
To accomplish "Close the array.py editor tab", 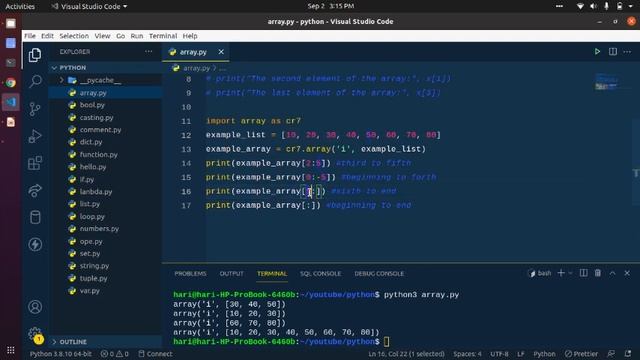I will [221, 52].
